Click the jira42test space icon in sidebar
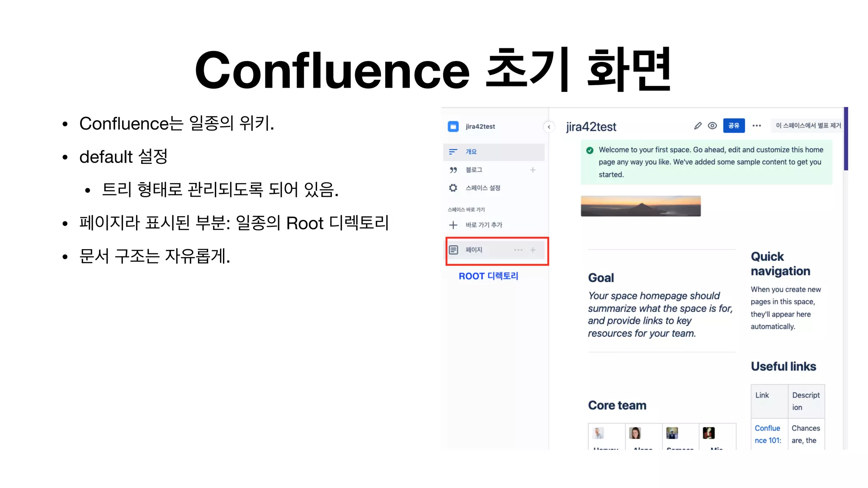The width and height of the screenshot is (868, 488). [x=453, y=126]
